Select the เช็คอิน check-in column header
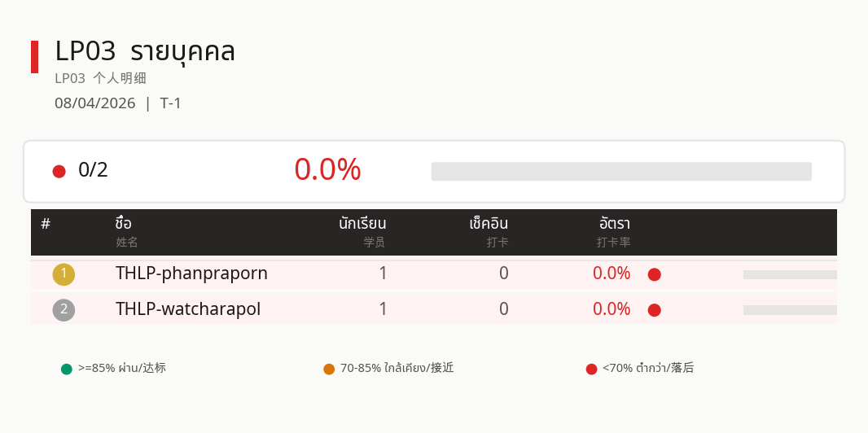 point(489,224)
